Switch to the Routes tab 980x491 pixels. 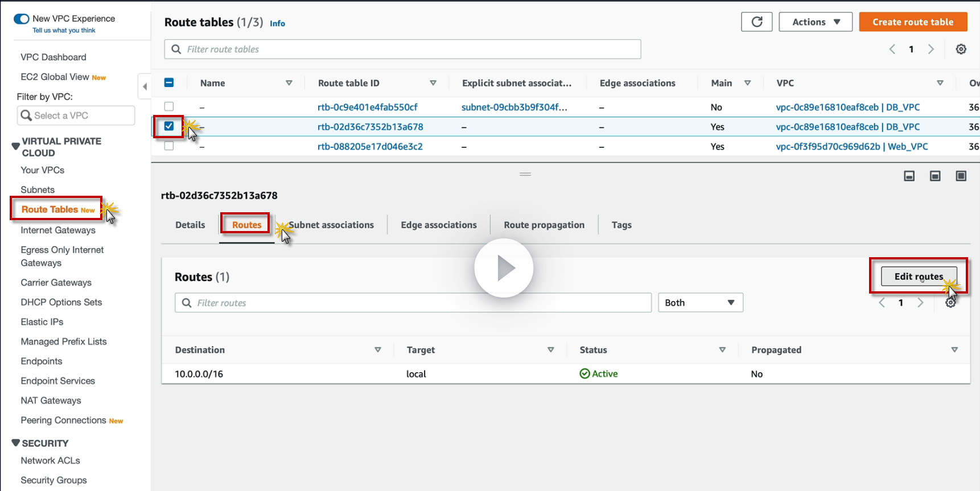tap(247, 225)
